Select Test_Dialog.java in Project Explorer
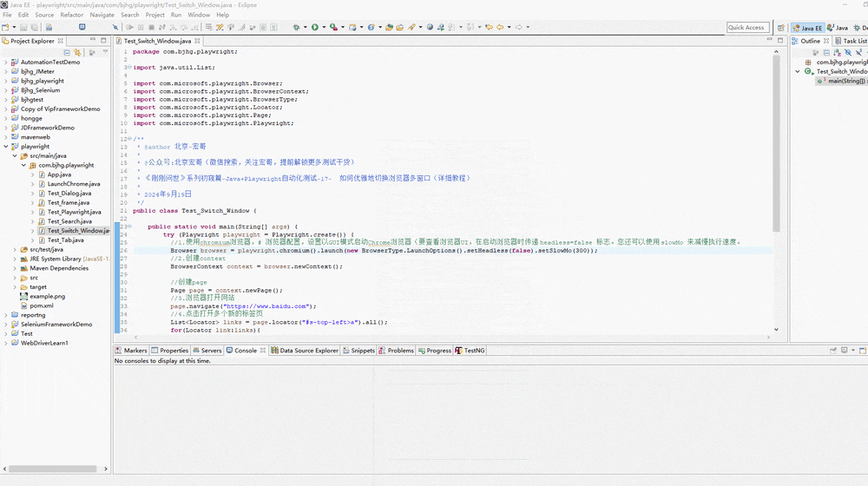Image resolution: width=868 pixels, height=486 pixels. [x=69, y=194]
